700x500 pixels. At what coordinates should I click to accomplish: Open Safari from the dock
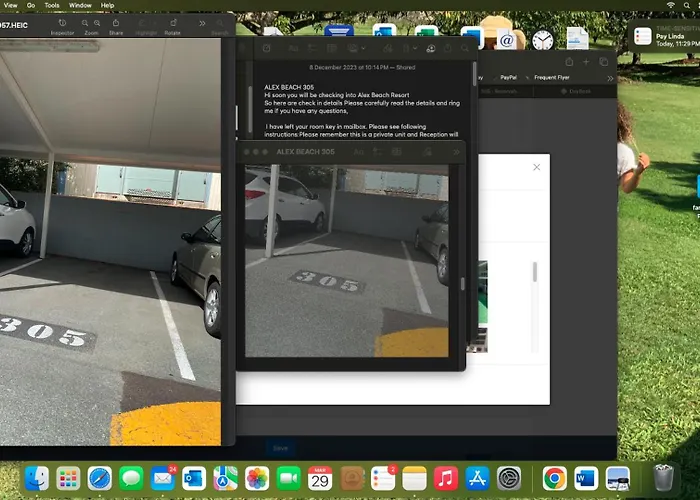[x=99, y=478]
